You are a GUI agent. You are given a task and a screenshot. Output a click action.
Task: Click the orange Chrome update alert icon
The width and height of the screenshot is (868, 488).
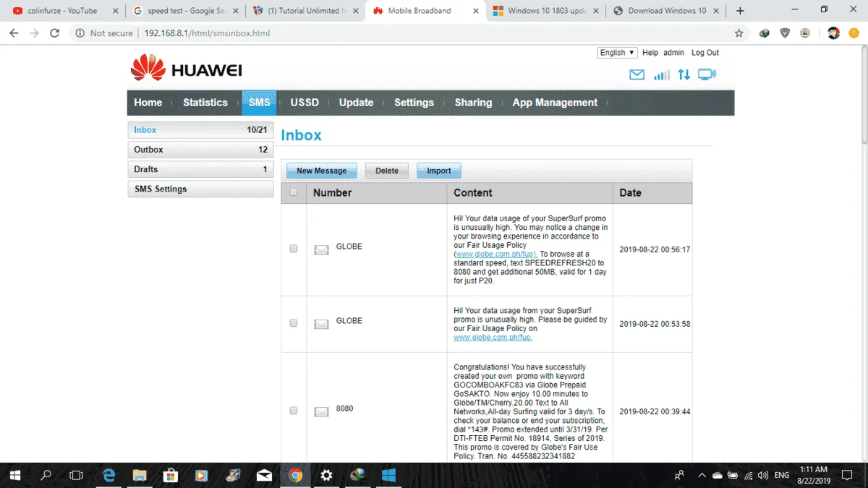pos(854,33)
